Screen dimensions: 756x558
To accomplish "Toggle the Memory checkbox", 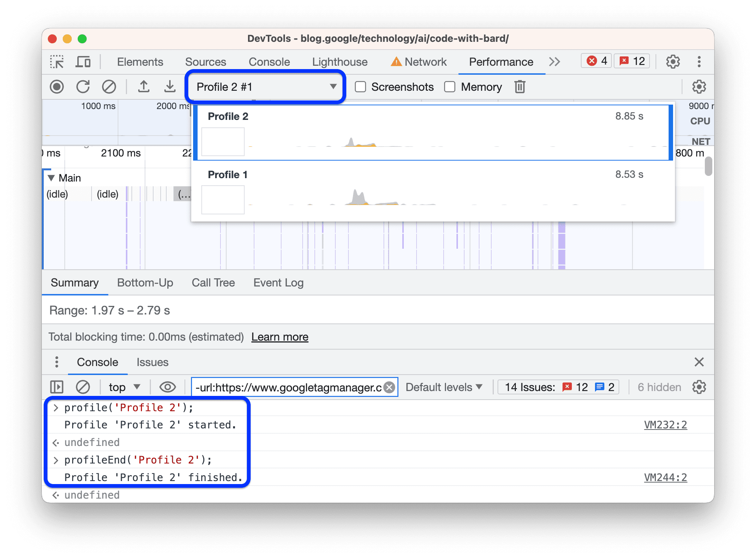I will pos(449,87).
